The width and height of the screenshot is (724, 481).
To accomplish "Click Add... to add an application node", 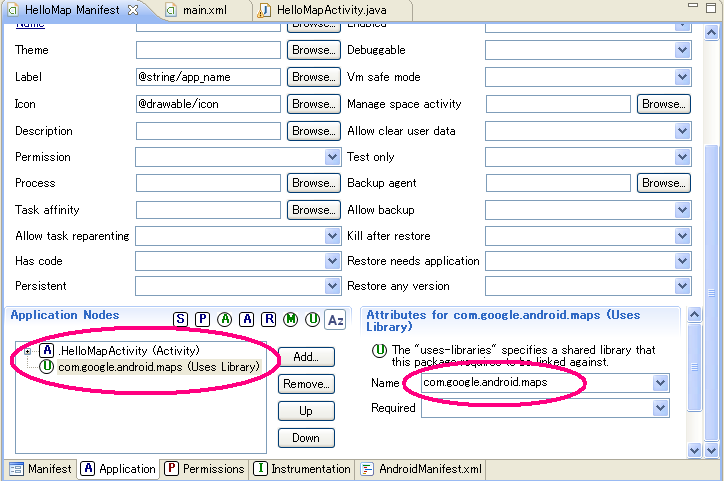I will (x=306, y=357).
